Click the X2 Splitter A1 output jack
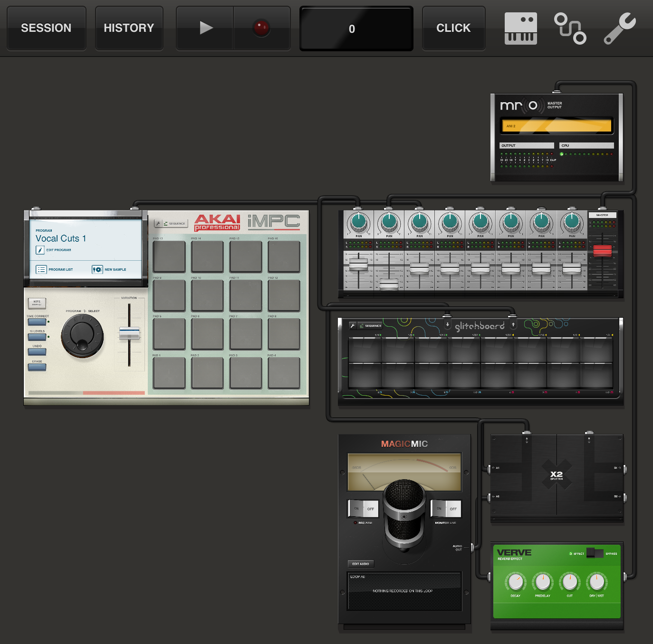The image size is (653, 644). (x=490, y=469)
